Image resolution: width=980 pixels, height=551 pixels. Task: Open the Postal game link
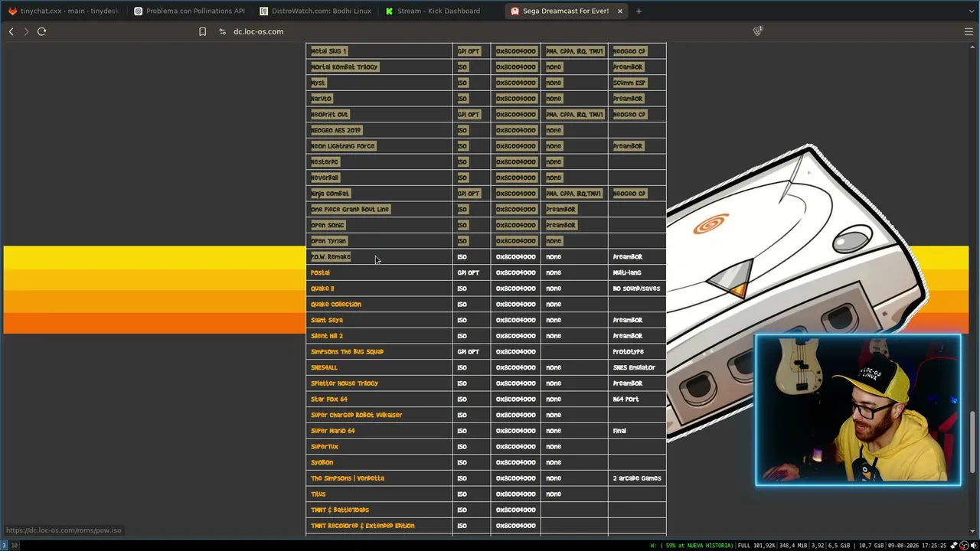320,272
